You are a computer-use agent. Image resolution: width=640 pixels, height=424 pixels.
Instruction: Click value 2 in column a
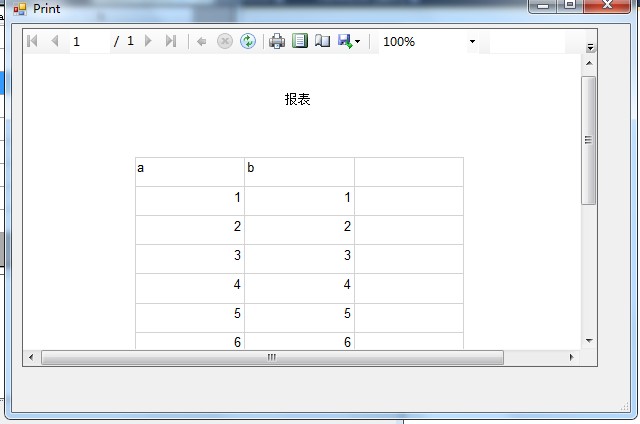click(237, 226)
